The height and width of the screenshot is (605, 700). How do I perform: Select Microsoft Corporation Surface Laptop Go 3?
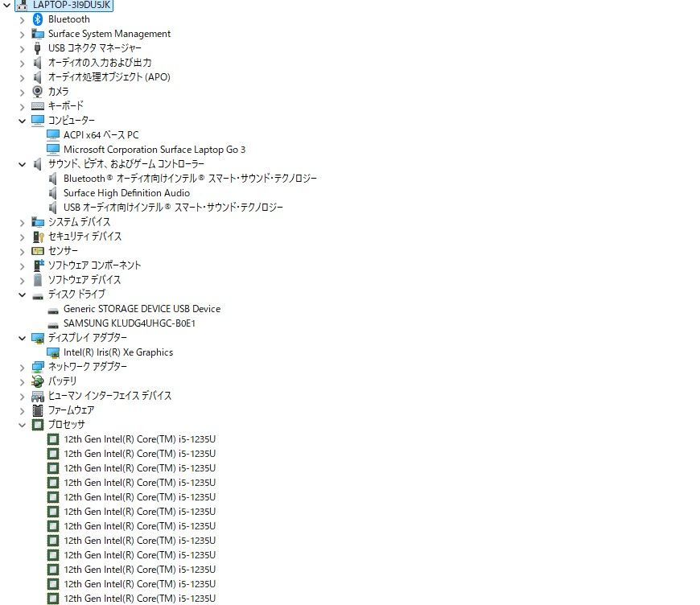(154, 149)
